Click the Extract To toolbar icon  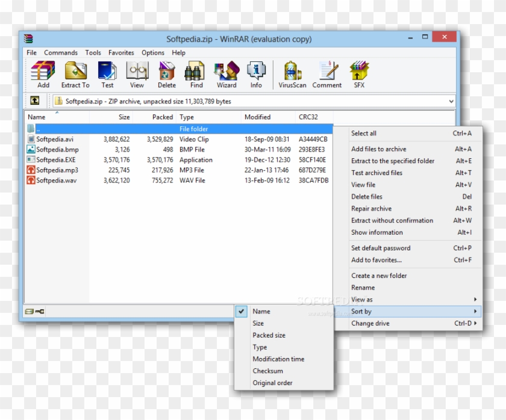coord(75,75)
